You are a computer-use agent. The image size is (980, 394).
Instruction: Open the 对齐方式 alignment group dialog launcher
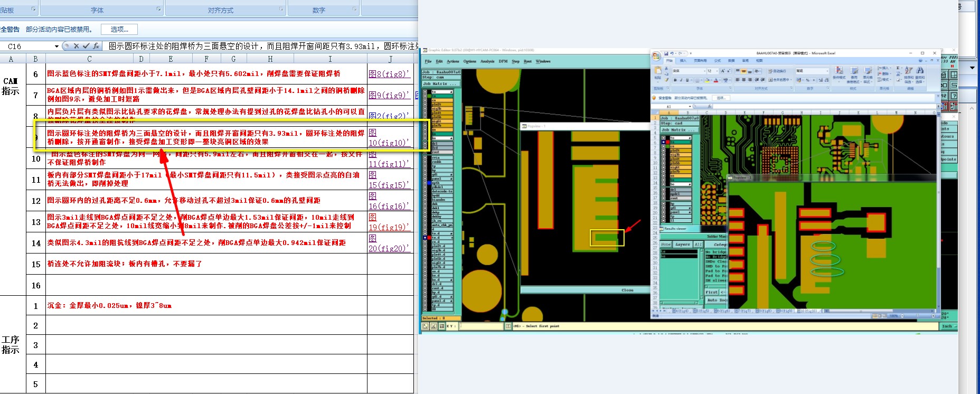click(282, 9)
